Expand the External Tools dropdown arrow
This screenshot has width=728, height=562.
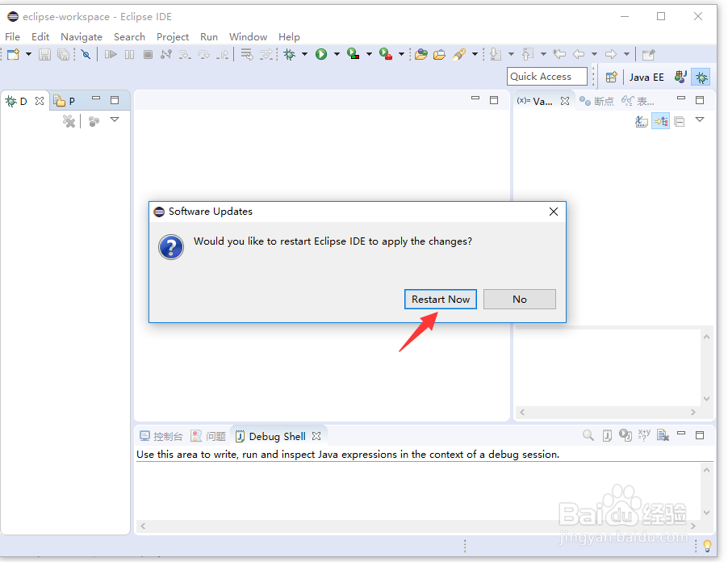[x=401, y=54]
